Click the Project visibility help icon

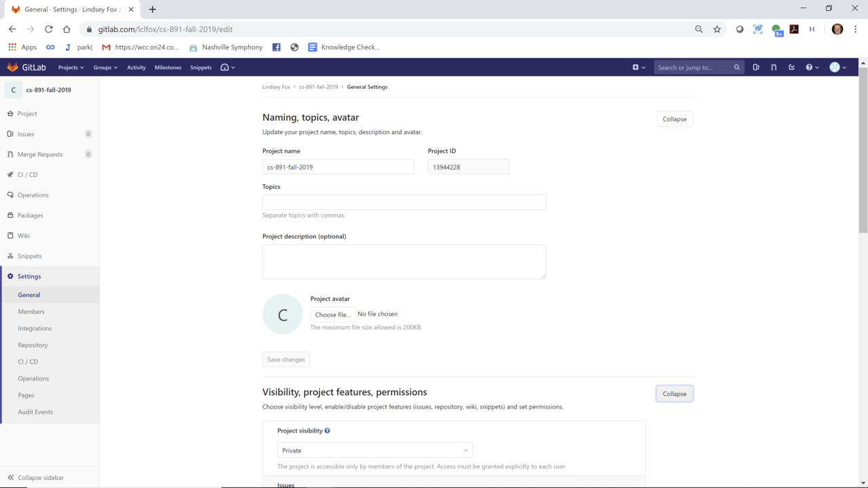tap(327, 431)
